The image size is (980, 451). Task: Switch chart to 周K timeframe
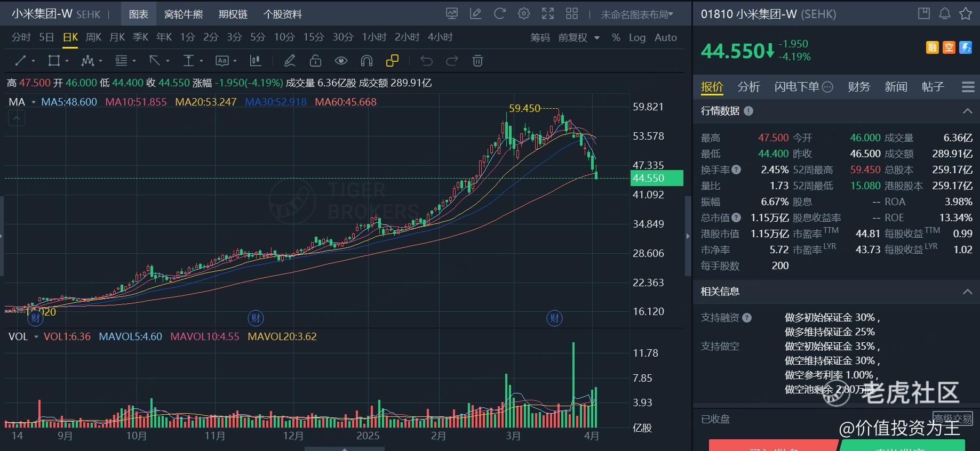[x=93, y=37]
